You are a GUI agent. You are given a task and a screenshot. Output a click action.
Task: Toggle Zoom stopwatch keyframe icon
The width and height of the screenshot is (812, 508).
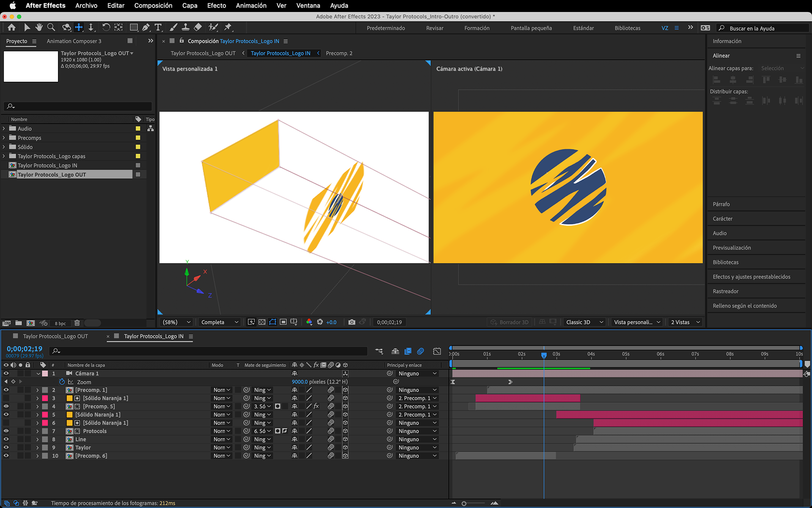point(62,382)
